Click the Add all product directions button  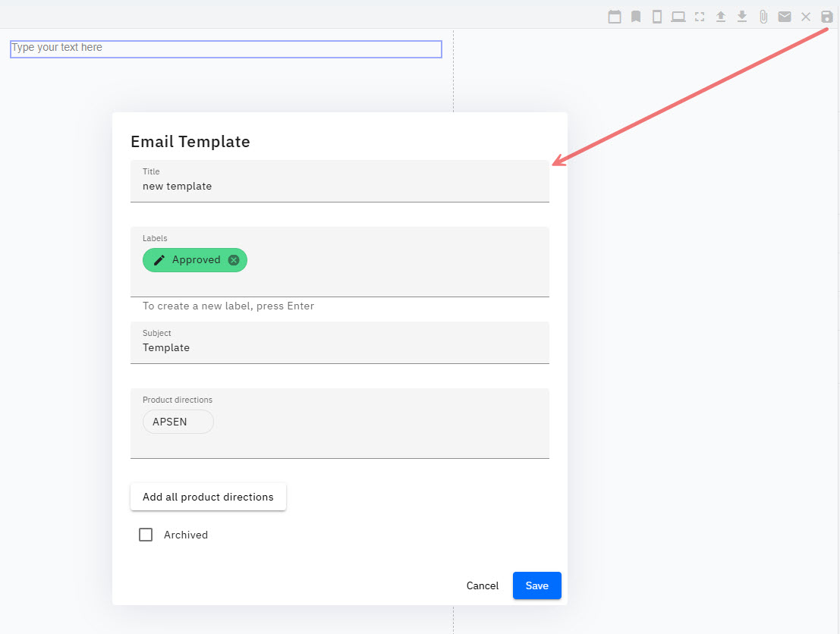[208, 497]
